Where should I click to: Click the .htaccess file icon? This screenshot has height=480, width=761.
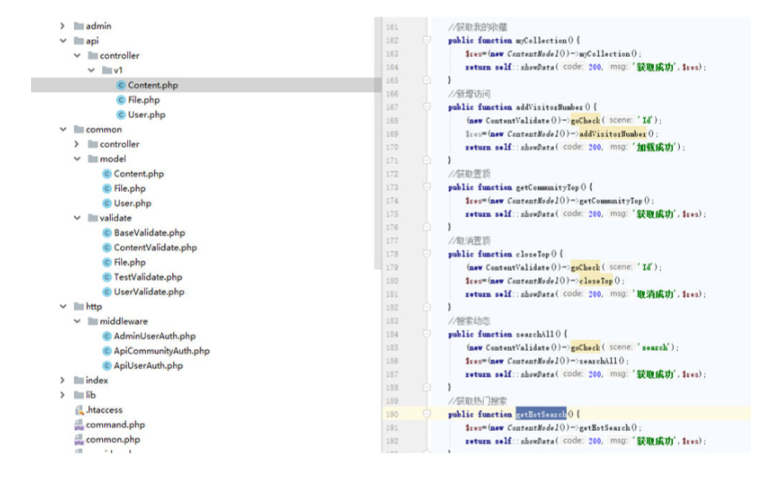(78, 410)
